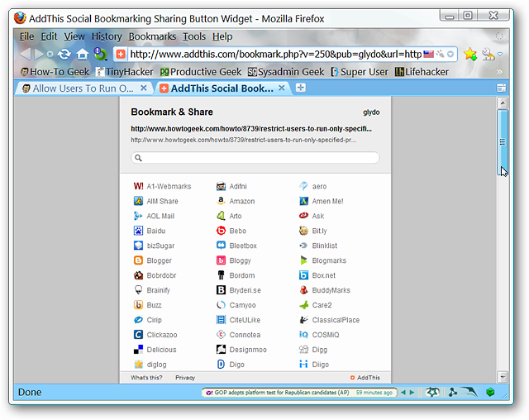Open the Bookmarks menu
This screenshot has width=529, height=420.
pyautogui.click(x=152, y=36)
